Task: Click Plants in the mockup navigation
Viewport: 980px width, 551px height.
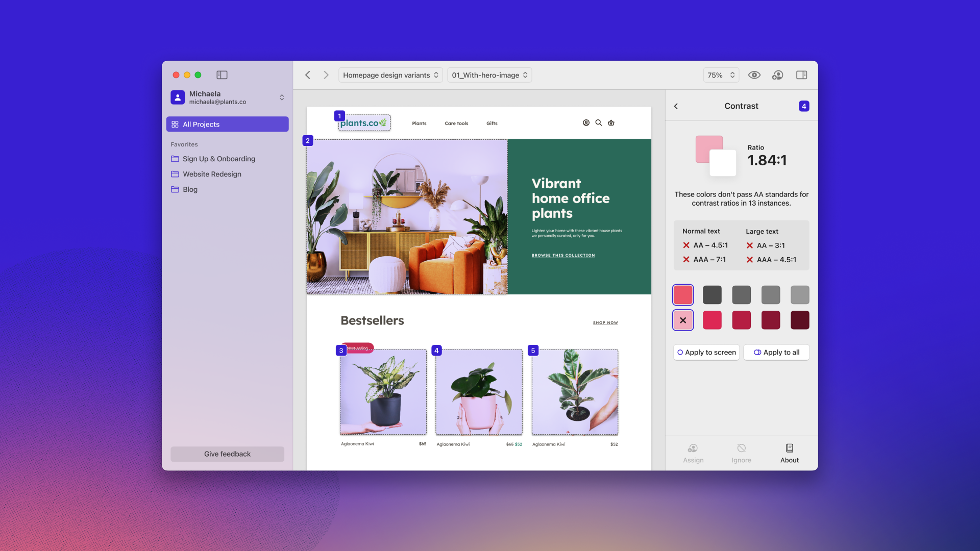Action: click(x=419, y=123)
